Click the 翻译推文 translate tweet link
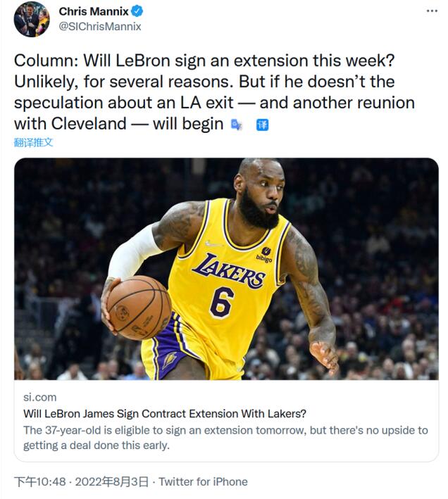This screenshot has width=448, height=499. [33, 142]
